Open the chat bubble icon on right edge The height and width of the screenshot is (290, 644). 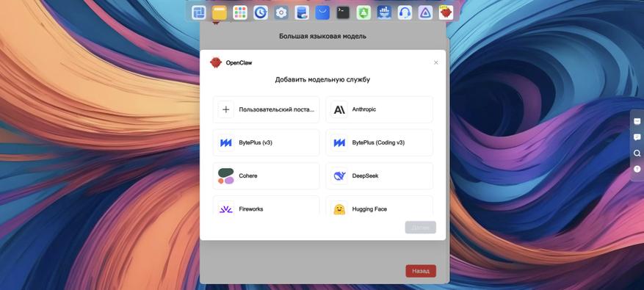click(x=637, y=137)
